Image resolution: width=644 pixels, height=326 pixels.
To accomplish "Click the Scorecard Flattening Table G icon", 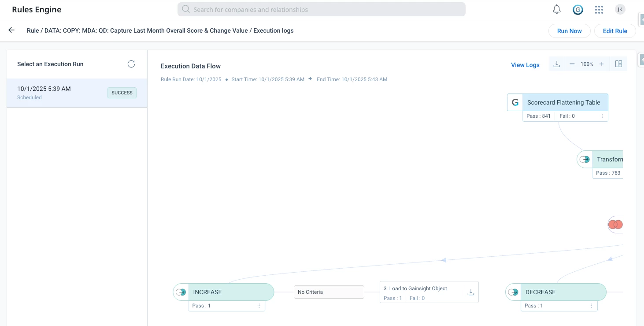I will point(515,102).
